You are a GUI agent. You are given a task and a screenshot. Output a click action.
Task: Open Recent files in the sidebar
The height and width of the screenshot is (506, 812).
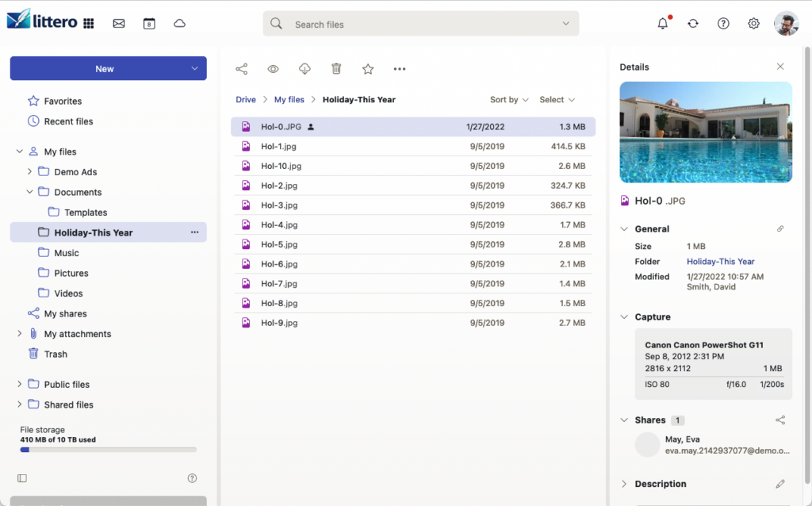click(x=68, y=121)
